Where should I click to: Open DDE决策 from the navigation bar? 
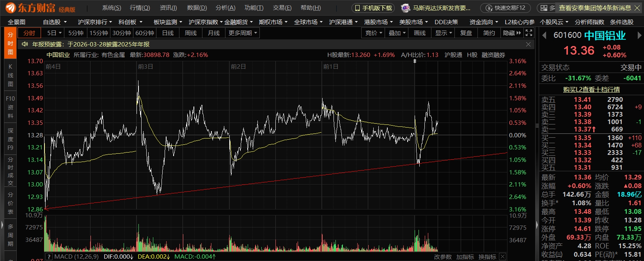pyautogui.click(x=446, y=22)
